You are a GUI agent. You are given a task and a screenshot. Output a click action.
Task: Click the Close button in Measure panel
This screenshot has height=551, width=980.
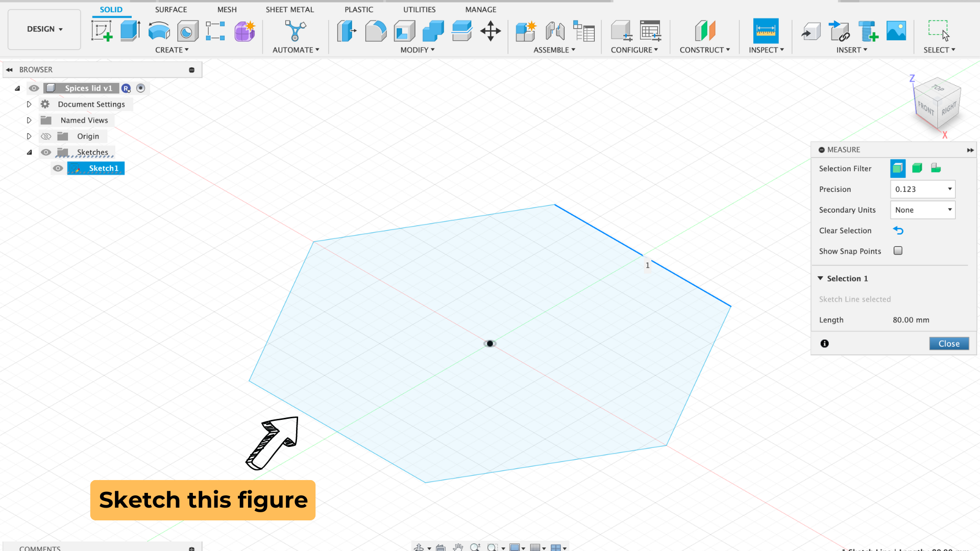(x=948, y=343)
